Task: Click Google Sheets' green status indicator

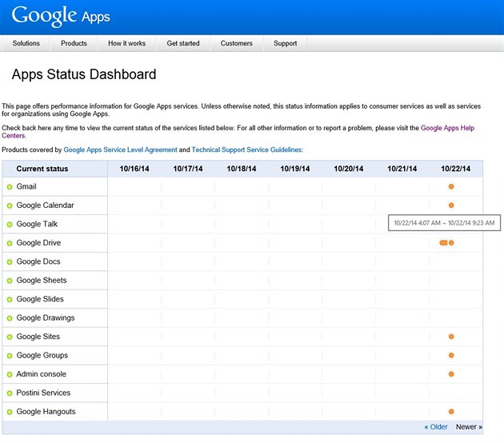Action: 10,281
